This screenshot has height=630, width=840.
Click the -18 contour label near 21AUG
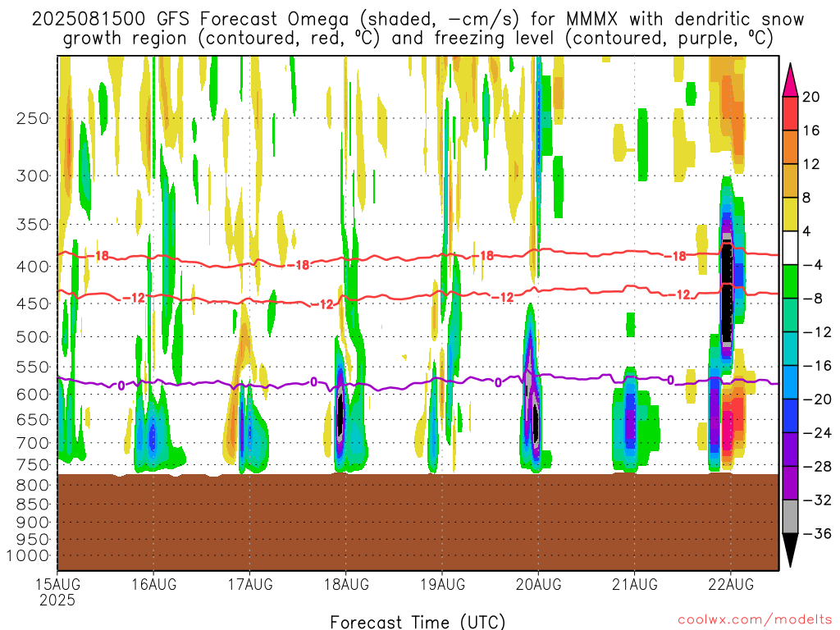(676, 257)
